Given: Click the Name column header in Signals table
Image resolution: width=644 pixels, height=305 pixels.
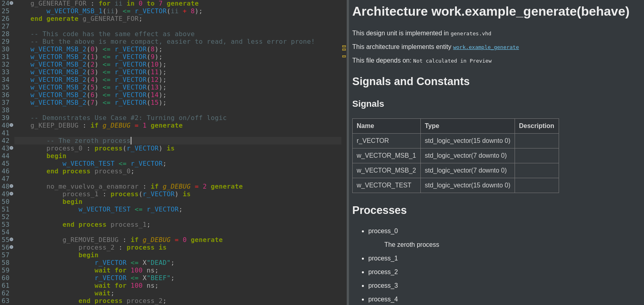Looking at the screenshot, I should pos(386,126).
